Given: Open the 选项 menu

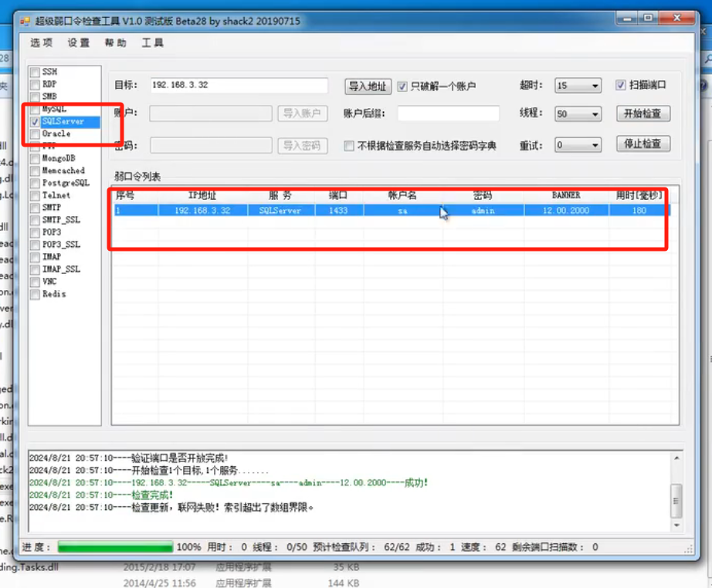Looking at the screenshot, I should click(42, 43).
